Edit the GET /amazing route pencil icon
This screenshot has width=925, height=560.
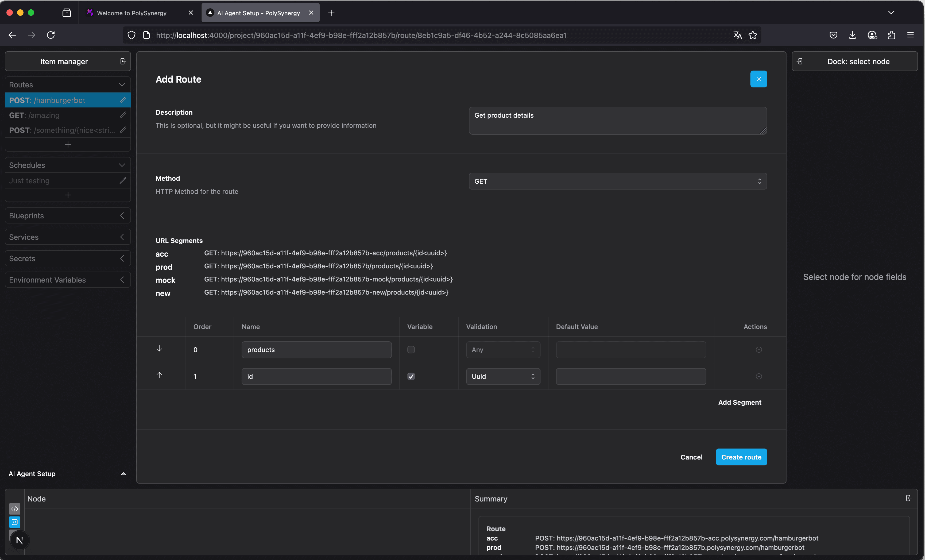[x=123, y=115]
